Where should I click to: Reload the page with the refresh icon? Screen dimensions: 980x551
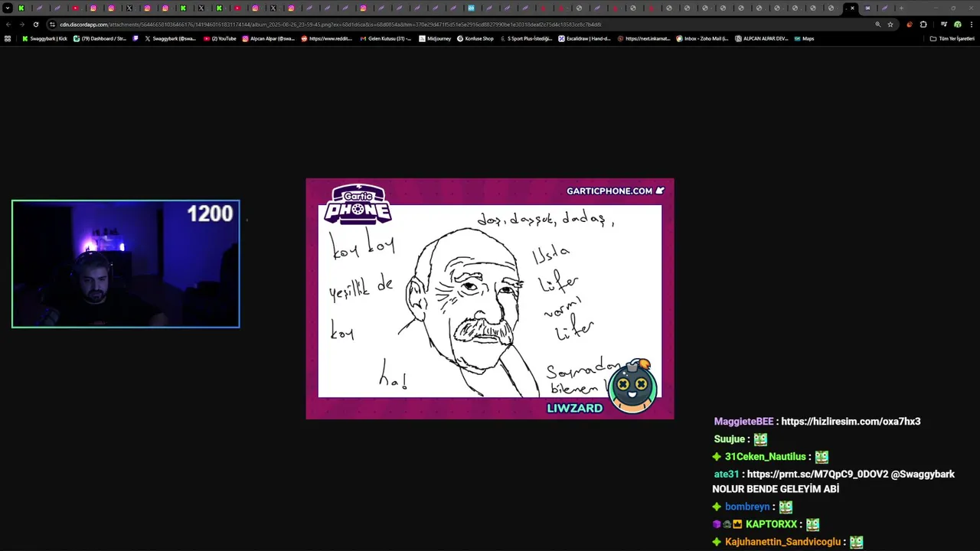(35, 24)
